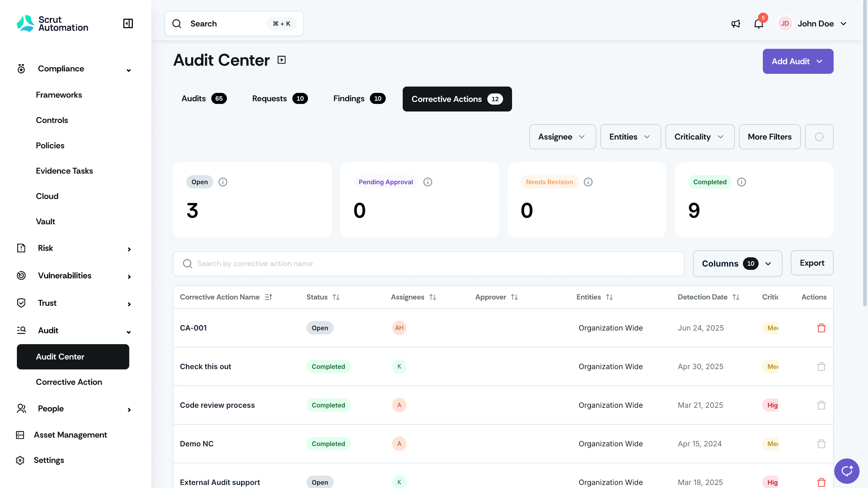This screenshot has height=488, width=868.
Task: Switch to the Audits tab
Action: pyautogui.click(x=204, y=98)
